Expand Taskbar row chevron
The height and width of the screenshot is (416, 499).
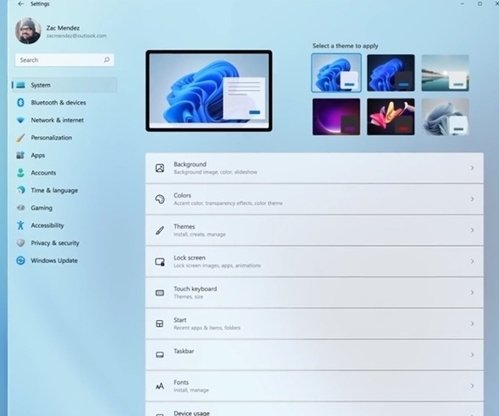[x=472, y=355]
